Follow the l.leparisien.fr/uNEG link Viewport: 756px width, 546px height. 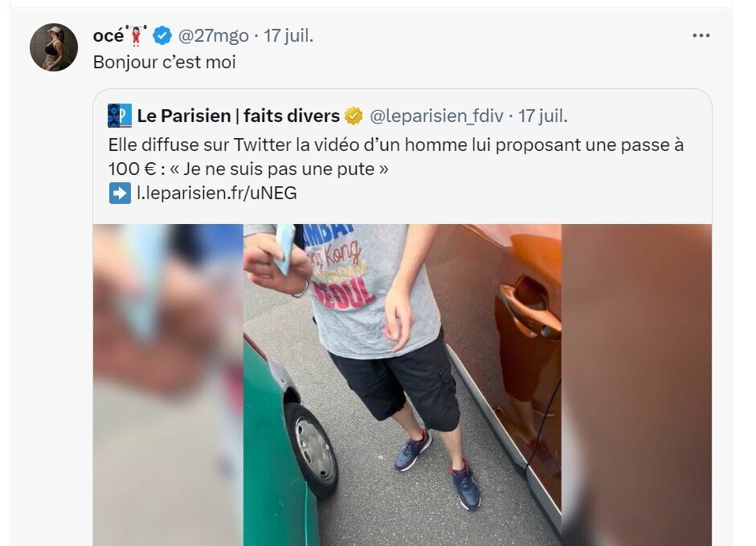coord(217,194)
